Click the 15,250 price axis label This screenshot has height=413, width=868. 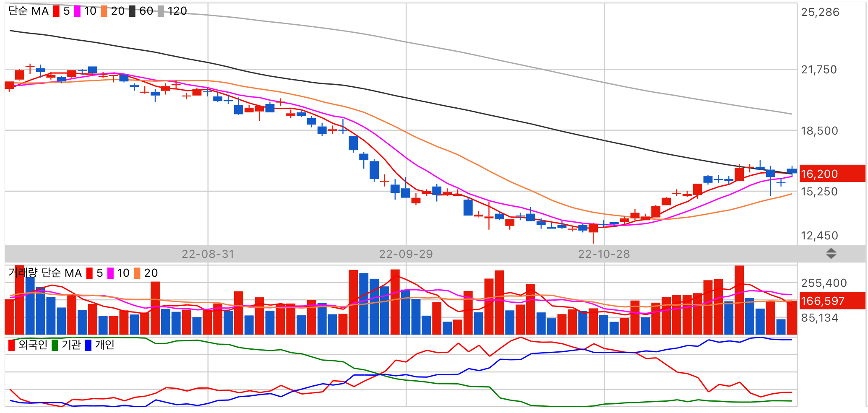tap(819, 192)
